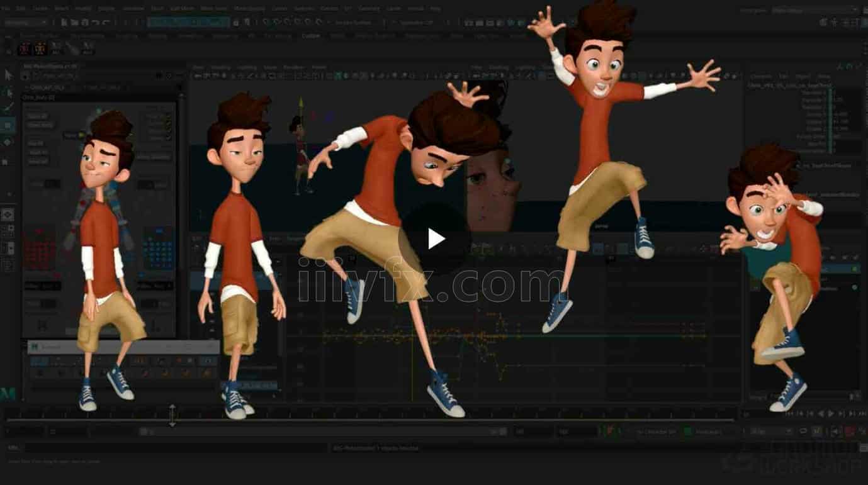Choose the Rotate tool in the toolbox
Image resolution: width=868 pixels, height=485 pixels.
8,142
